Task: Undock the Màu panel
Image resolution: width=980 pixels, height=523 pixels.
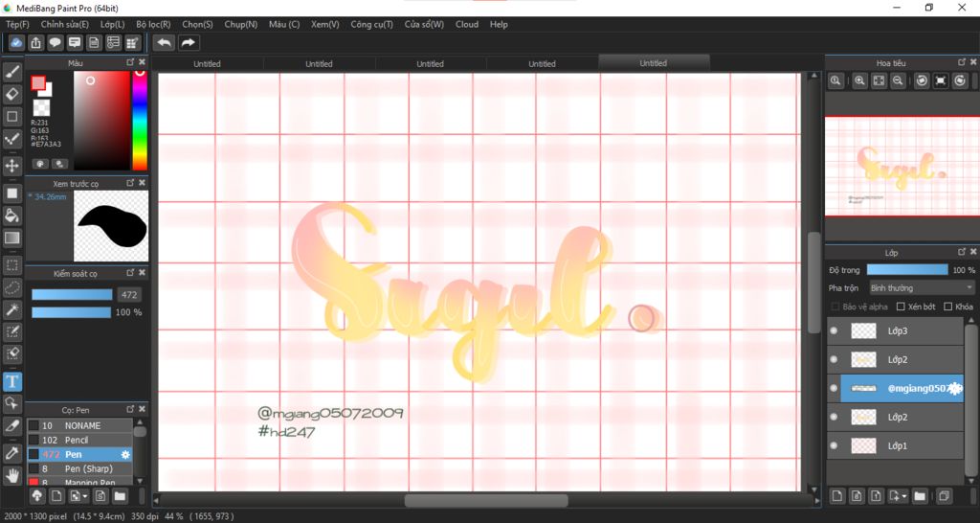Action: tap(130, 62)
